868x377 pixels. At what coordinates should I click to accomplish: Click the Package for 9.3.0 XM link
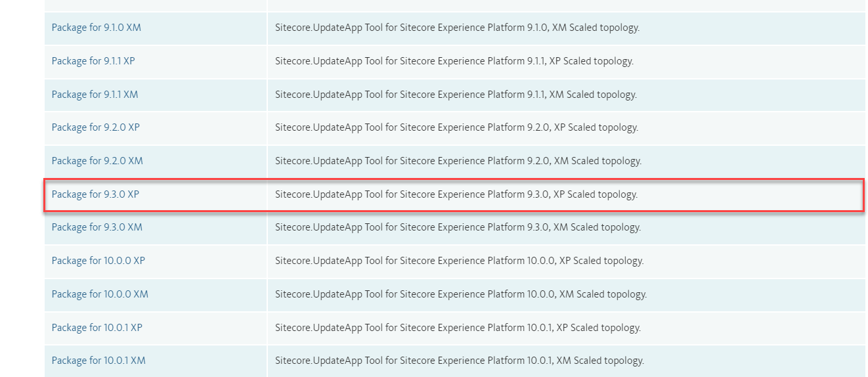tap(97, 227)
